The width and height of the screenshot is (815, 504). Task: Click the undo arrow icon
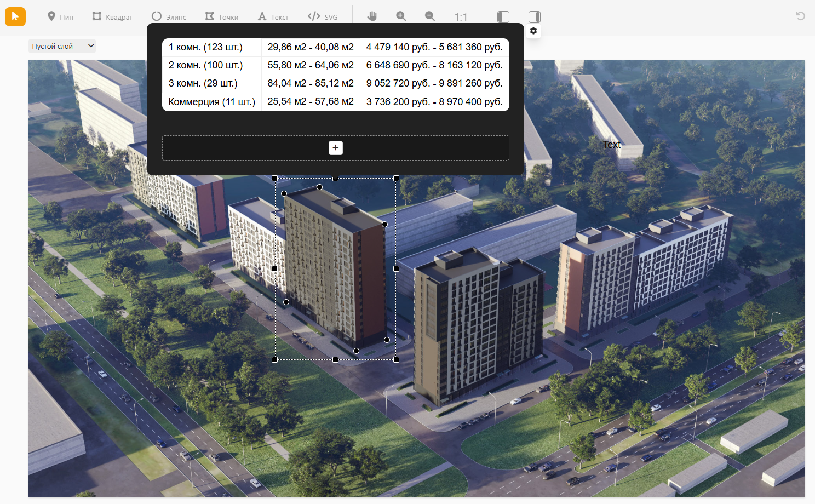(800, 16)
